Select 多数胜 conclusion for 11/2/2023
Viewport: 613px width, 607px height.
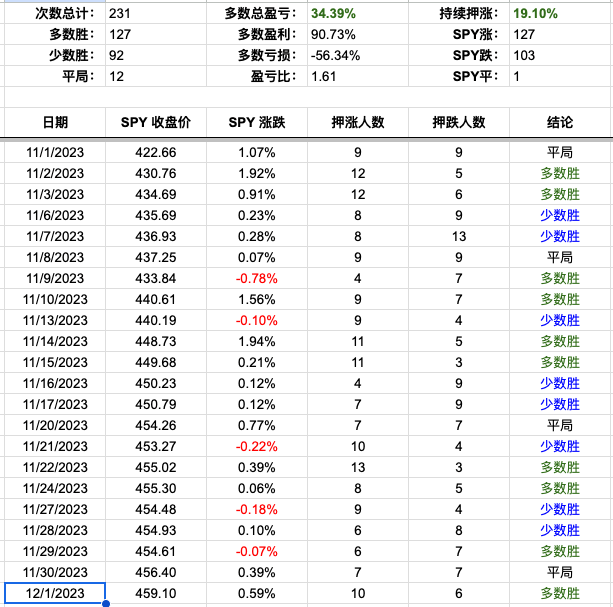tap(560, 173)
